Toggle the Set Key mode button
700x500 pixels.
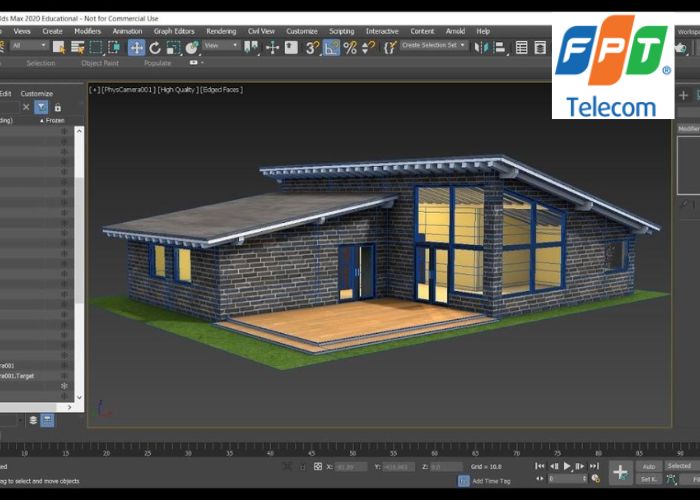pyautogui.click(x=649, y=479)
